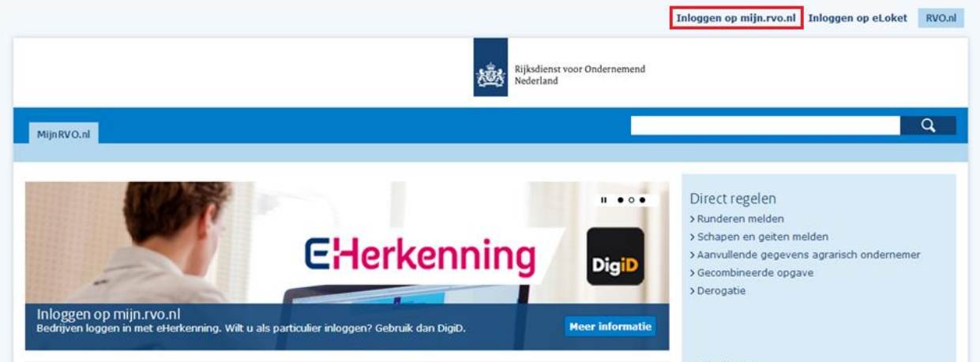Open the Gecombineerde opgave link
The width and height of the screenshot is (980, 362).
[751, 273]
